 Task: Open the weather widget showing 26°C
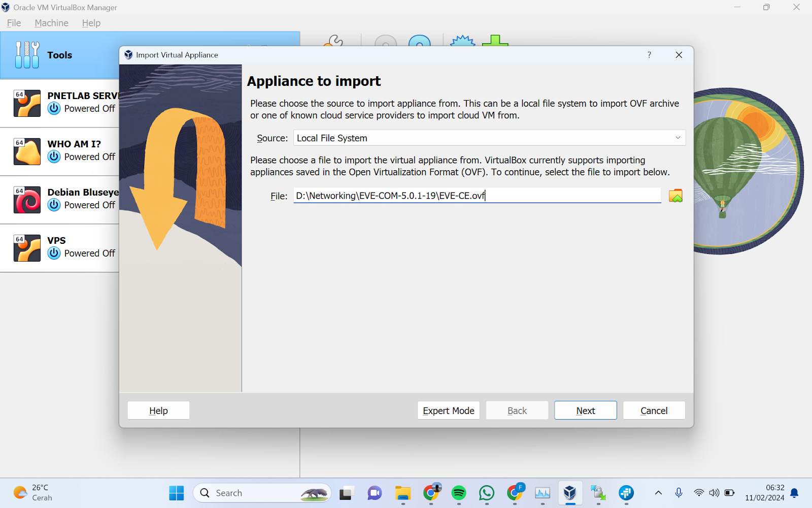[x=33, y=493]
